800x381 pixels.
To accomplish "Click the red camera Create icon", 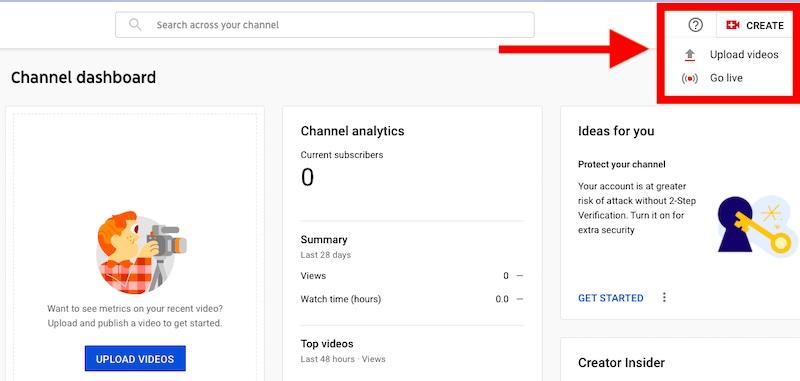I will [733, 25].
